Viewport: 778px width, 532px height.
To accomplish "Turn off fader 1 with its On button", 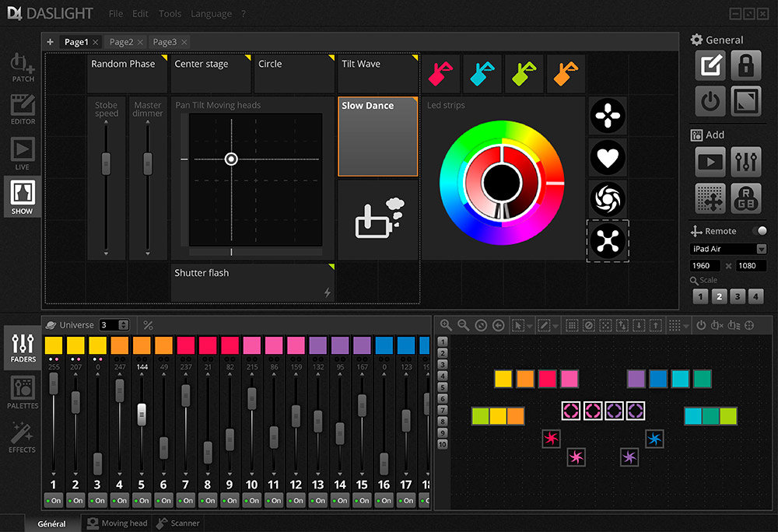I will [52, 502].
